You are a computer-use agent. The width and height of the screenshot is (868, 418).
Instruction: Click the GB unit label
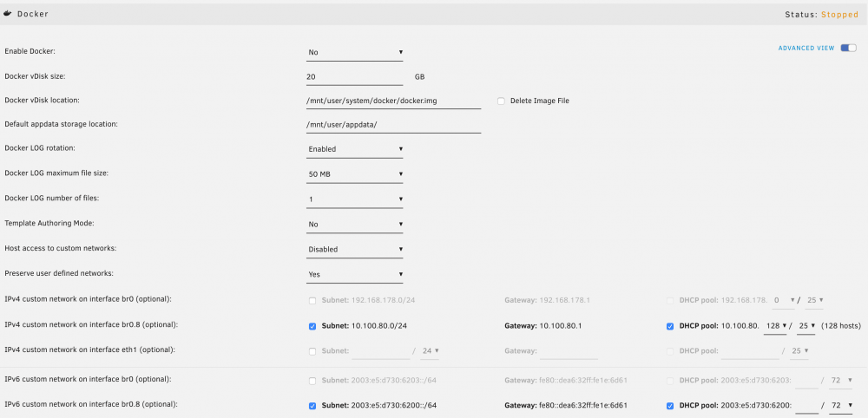pos(419,77)
